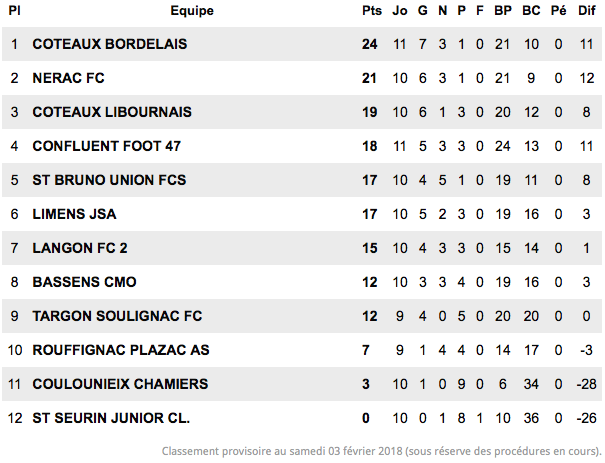Open TARGON SOULIGNAC FC row
Viewport: 605px width, 463px height.
pos(302,316)
